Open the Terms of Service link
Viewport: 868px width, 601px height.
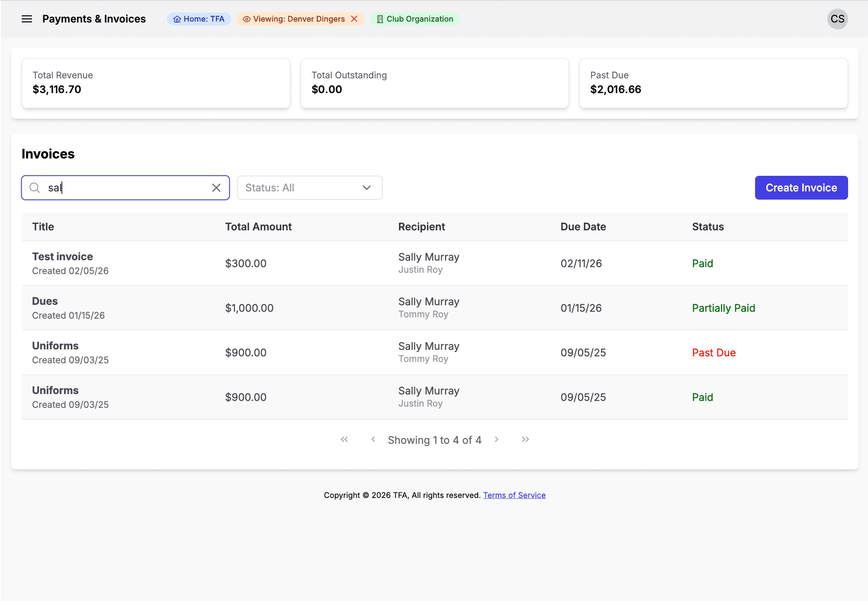coord(514,495)
